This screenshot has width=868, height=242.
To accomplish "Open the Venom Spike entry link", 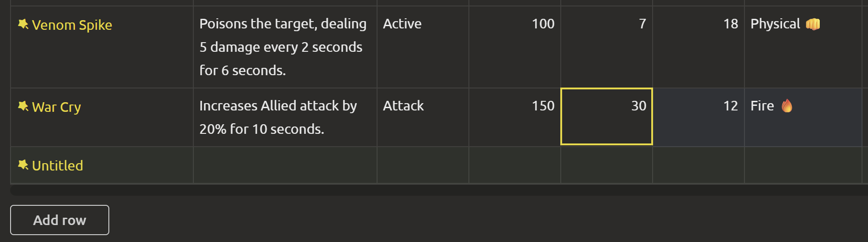I will tap(72, 25).
